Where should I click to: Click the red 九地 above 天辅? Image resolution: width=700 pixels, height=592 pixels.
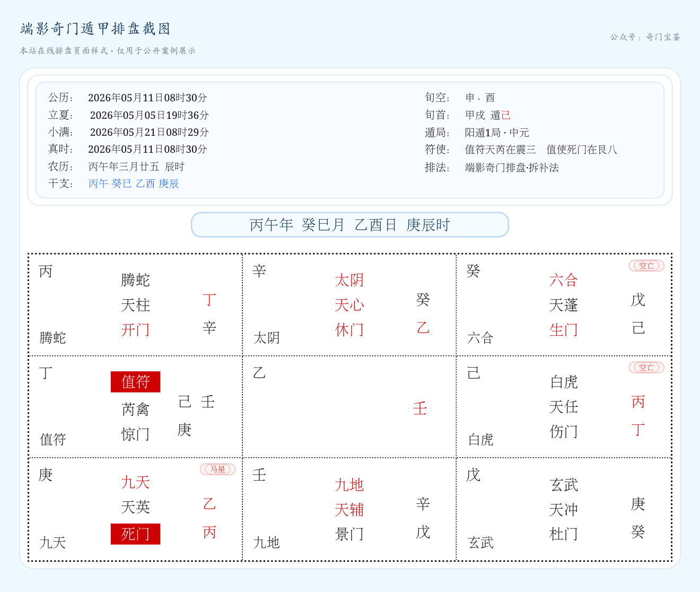coord(349,485)
